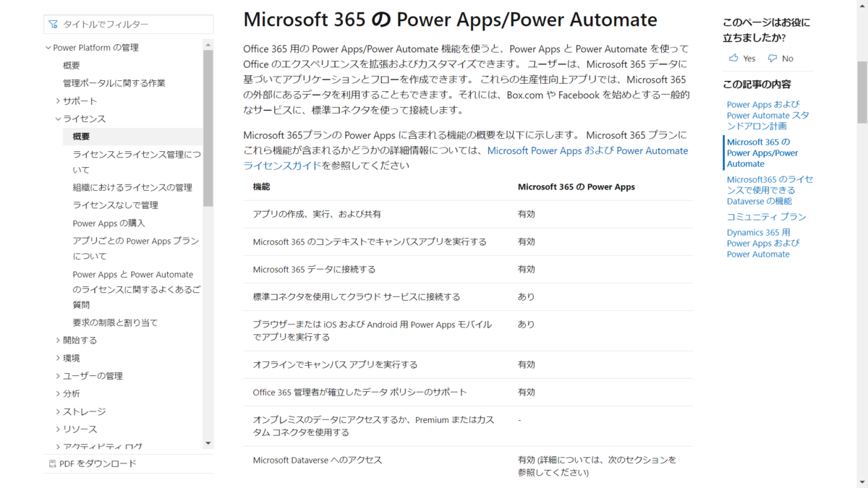Click the thumbs-up icon next to Yes

click(x=734, y=58)
